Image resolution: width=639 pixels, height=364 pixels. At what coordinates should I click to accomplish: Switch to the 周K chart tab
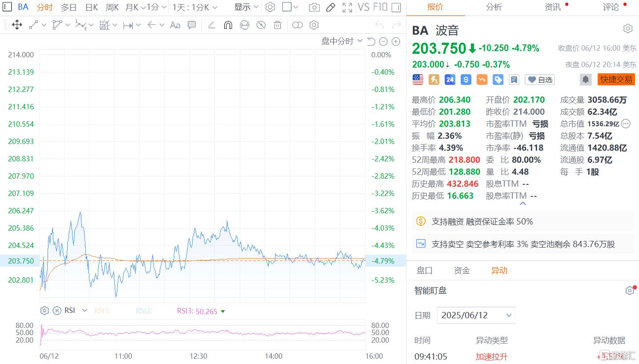pyautogui.click(x=112, y=7)
